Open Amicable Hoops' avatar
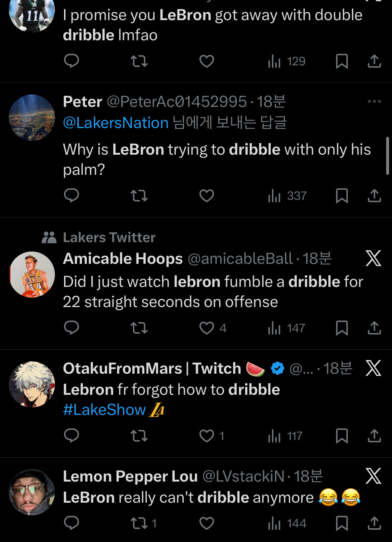 coord(32,275)
